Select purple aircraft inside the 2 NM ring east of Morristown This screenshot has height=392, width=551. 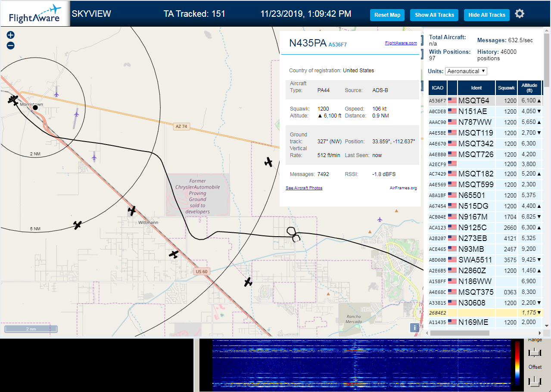tap(77, 114)
